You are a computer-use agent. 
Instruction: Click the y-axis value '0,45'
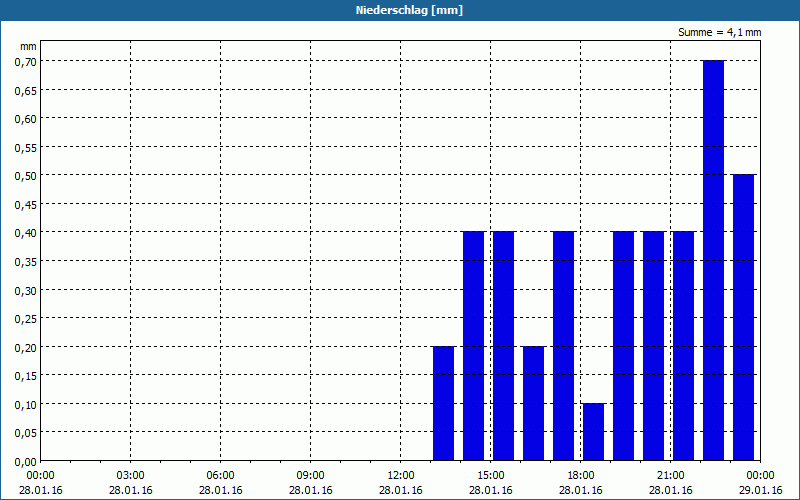point(25,204)
